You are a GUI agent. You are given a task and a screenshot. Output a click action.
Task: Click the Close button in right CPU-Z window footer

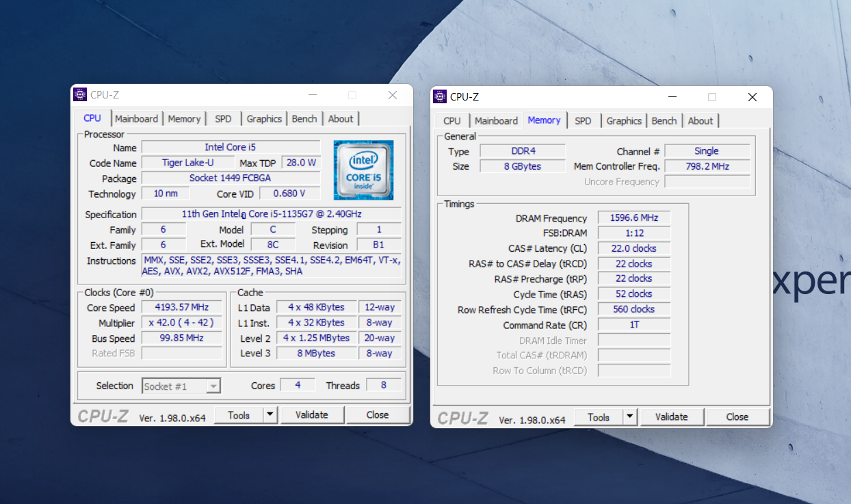737,417
